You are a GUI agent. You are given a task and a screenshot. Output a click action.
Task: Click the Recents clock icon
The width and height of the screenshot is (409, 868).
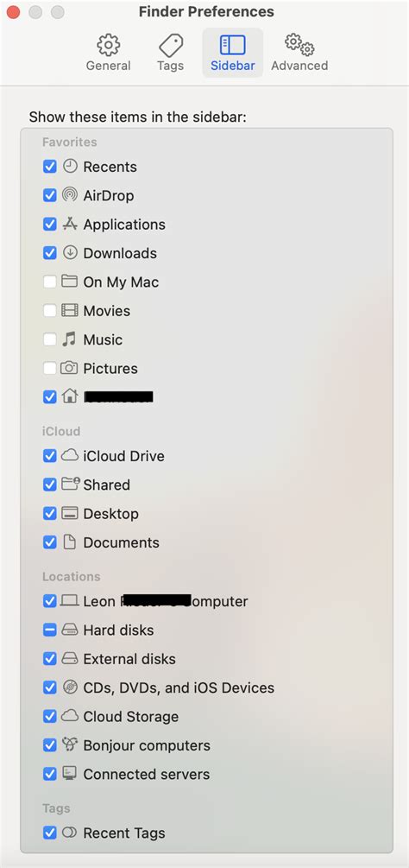[70, 166]
